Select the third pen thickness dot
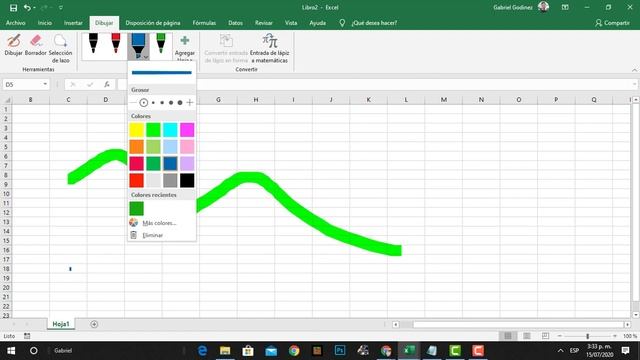This screenshot has height=360, width=640. coord(162,102)
